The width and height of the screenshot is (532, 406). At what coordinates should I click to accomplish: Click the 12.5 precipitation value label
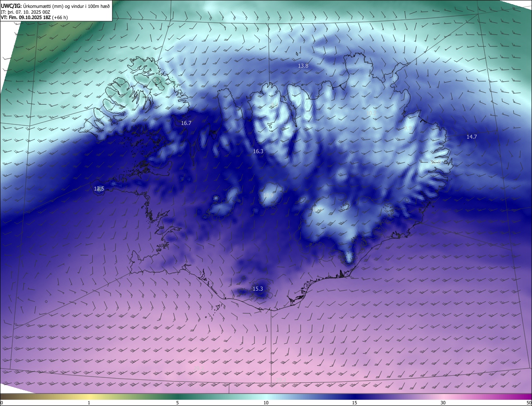[99, 188]
